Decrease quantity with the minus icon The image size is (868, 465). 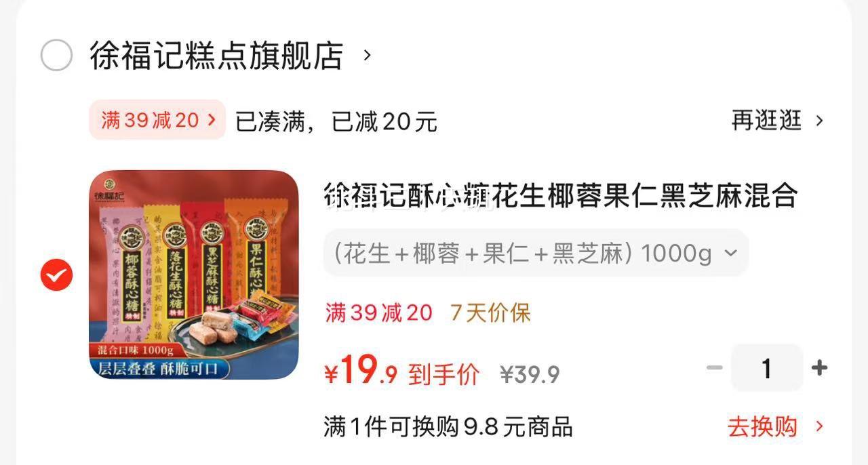tap(714, 368)
